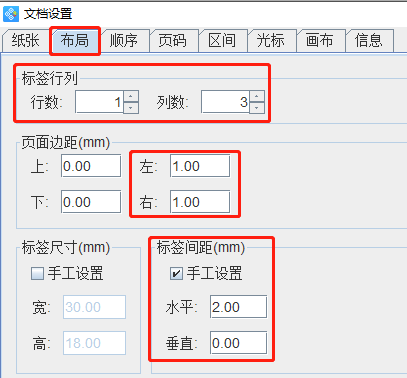Focus the 右 margin input field

tap(200, 202)
